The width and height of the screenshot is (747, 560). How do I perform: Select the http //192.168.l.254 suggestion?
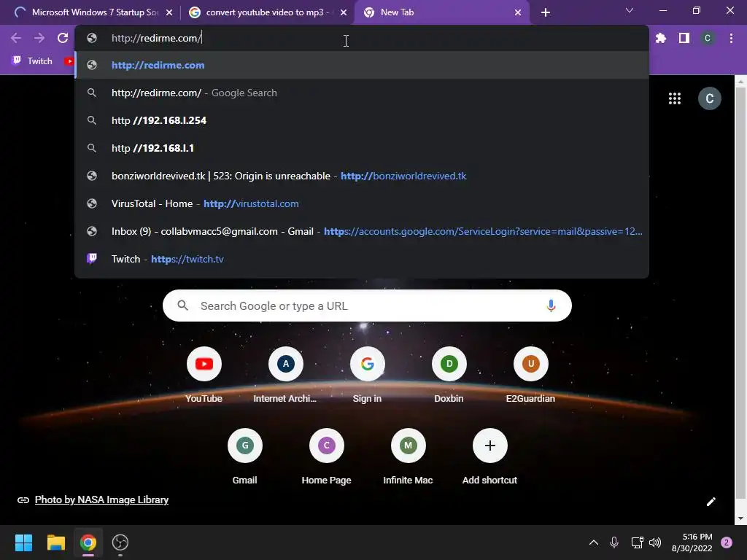click(x=362, y=120)
